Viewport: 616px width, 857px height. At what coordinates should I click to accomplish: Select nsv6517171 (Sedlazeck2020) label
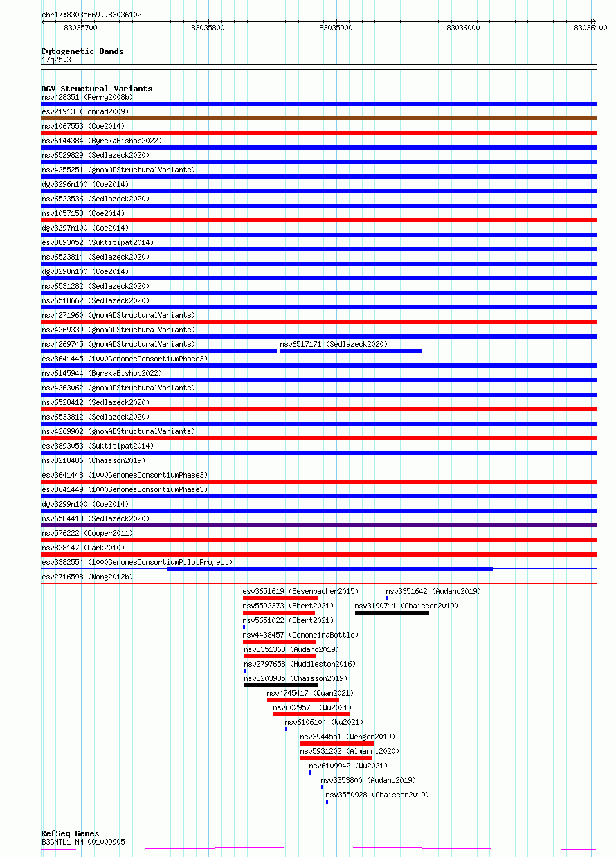334,344
